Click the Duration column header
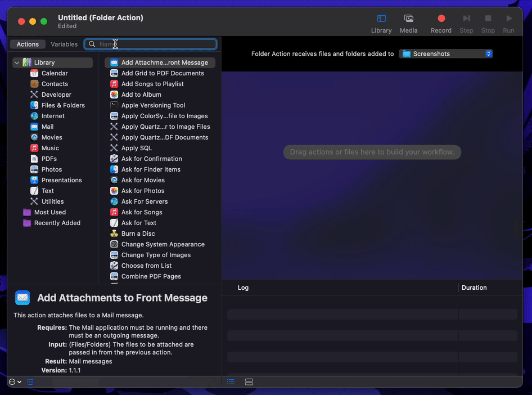Screen dimensions: 532x395 pos(474,288)
